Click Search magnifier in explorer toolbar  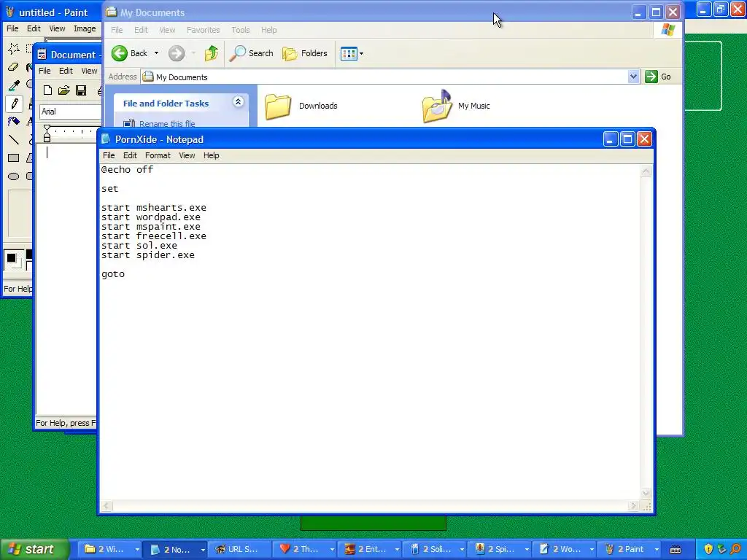(251, 53)
